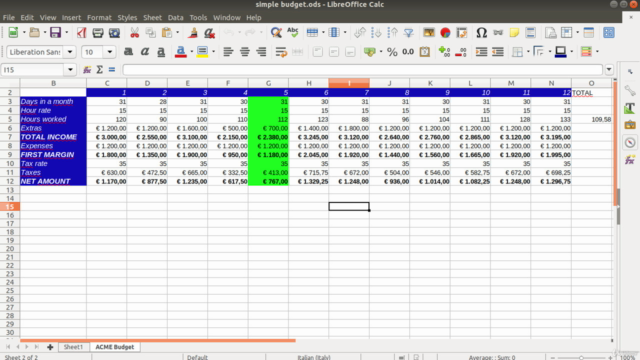The height and width of the screenshot is (360, 640).
Task: Click the Sum sigma button
Action: (99, 70)
